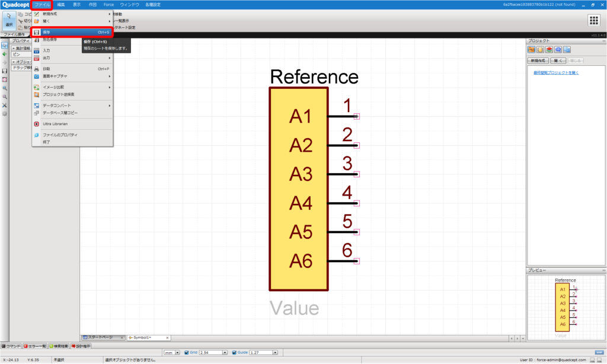The width and height of the screenshot is (607, 364).
Task: Click the sidebar save floppy icon
Action: (x=5, y=71)
